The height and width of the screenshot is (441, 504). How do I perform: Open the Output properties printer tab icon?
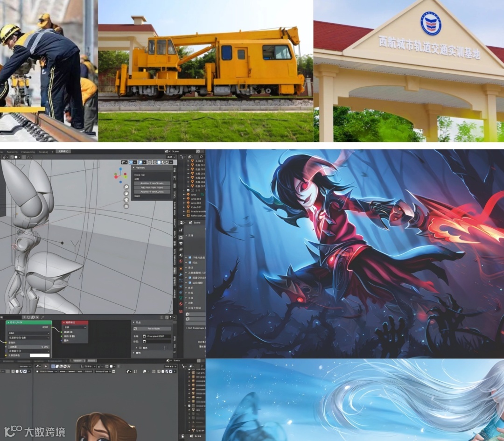point(181,243)
